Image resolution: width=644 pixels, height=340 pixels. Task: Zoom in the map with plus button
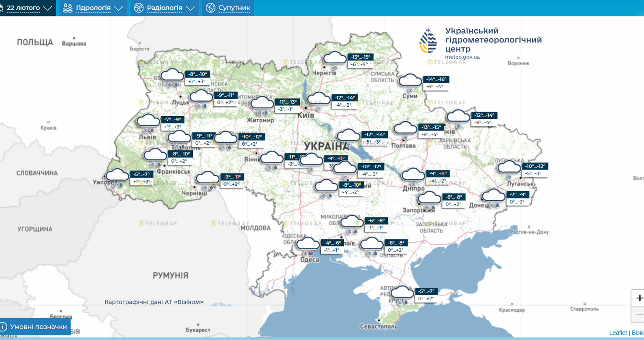coord(639,298)
